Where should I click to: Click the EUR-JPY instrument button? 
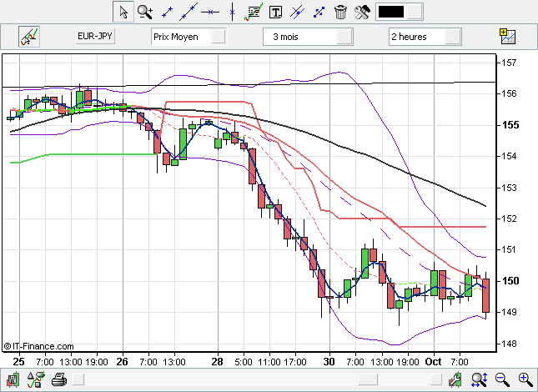[x=95, y=37]
